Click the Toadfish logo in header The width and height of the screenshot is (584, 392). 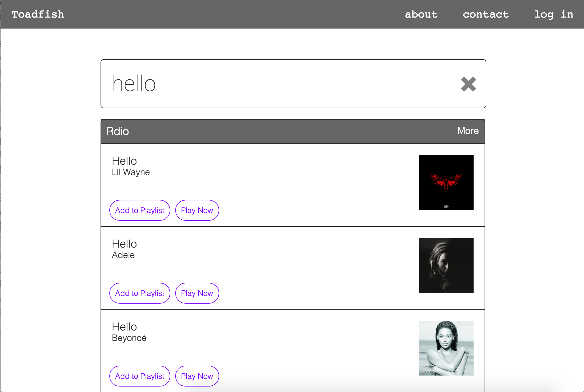pyautogui.click(x=38, y=14)
